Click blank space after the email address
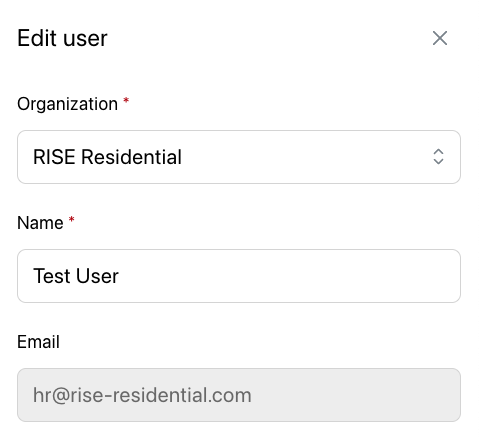The image size is (479, 439). (x=353, y=395)
